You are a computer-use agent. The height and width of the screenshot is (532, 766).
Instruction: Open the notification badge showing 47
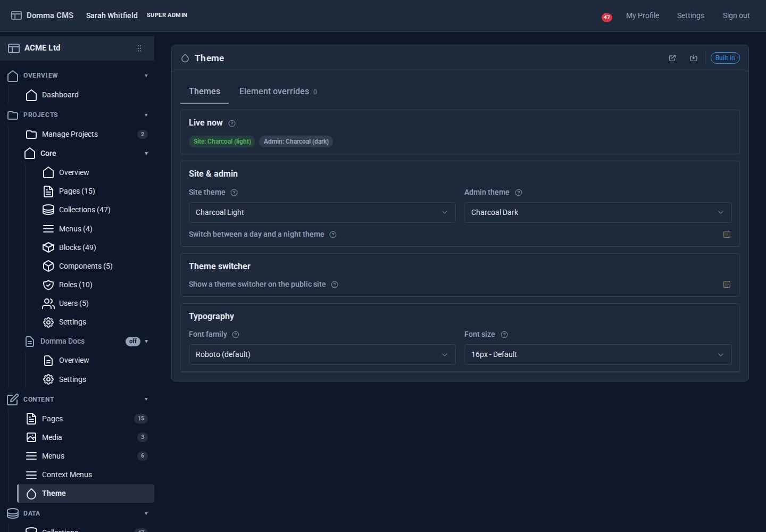(x=607, y=18)
